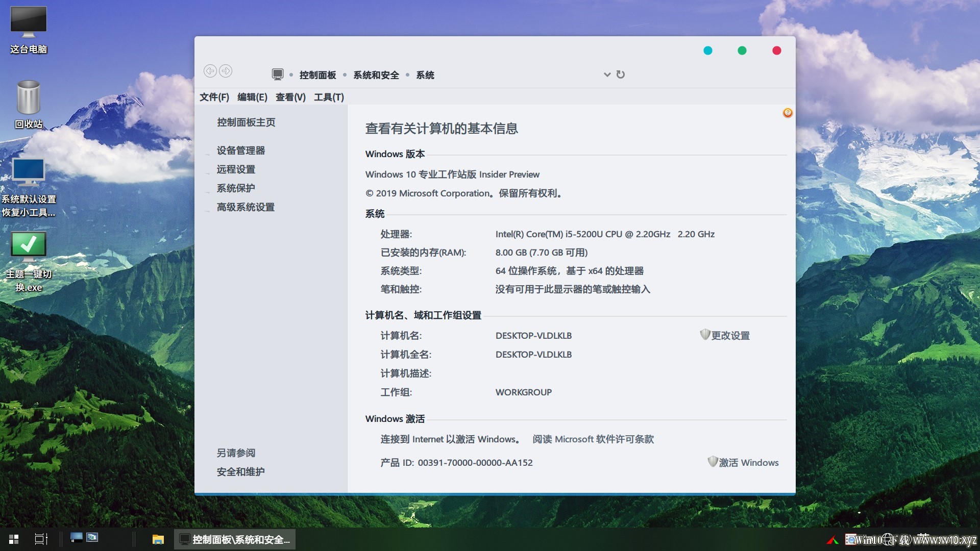Expand the address bar history dropdown
Screen dimensions: 980x551
(x=607, y=74)
